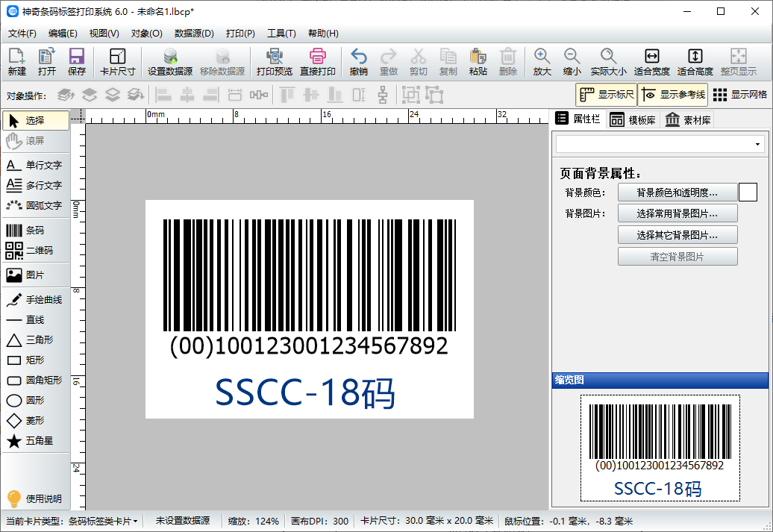The height and width of the screenshot is (532, 773).
Task: Click 清空背景图片 to clear background
Action: [x=677, y=255]
